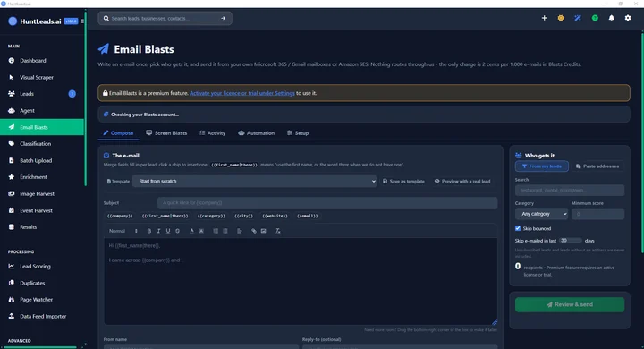Insert an image in the editor
Image resolution: width=644 pixels, height=349 pixels.
(263, 231)
